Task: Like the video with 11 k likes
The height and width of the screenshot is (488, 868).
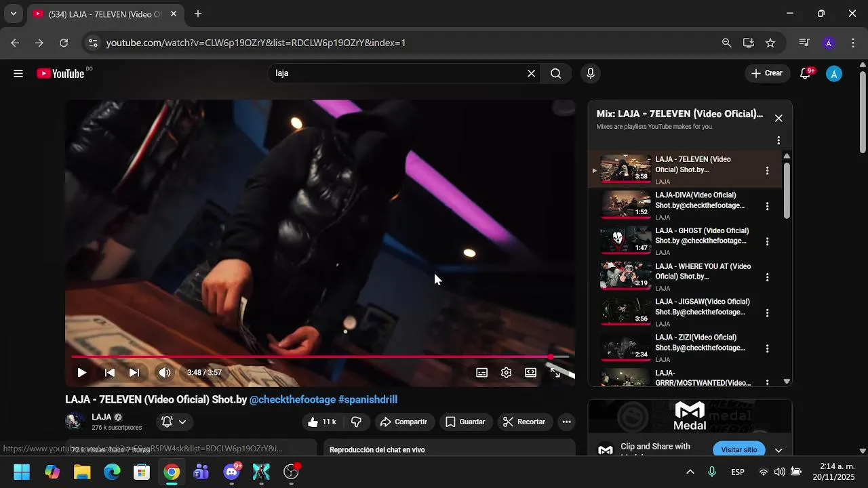Action: pyautogui.click(x=321, y=422)
